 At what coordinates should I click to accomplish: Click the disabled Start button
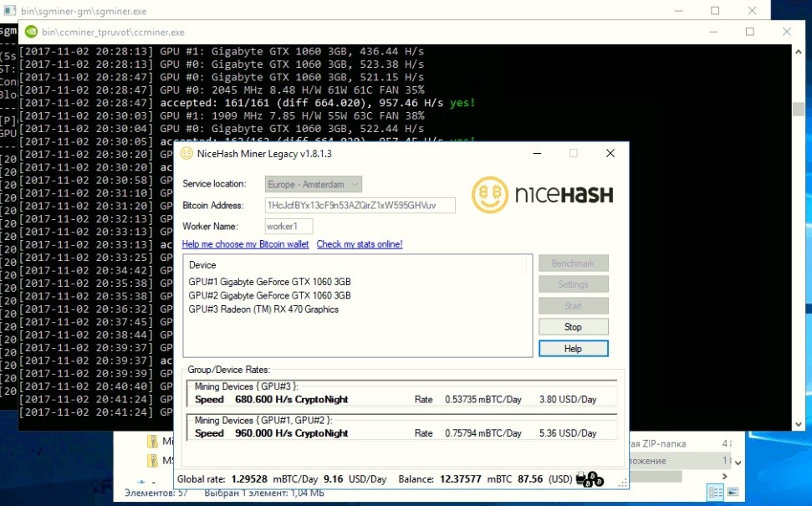pos(574,305)
